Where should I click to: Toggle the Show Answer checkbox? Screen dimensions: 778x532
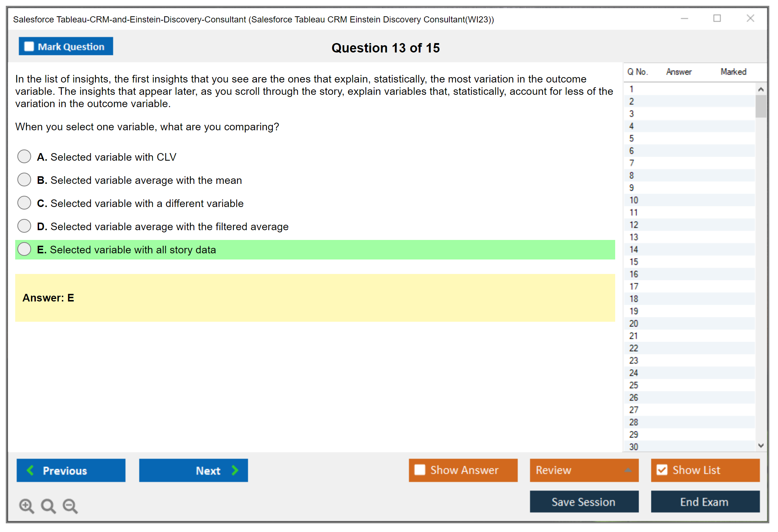point(420,470)
